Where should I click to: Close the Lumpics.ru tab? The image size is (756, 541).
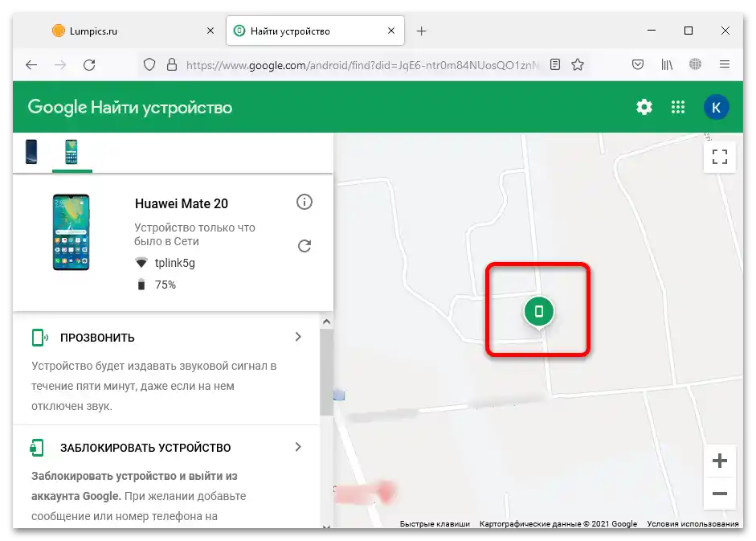click(x=210, y=31)
